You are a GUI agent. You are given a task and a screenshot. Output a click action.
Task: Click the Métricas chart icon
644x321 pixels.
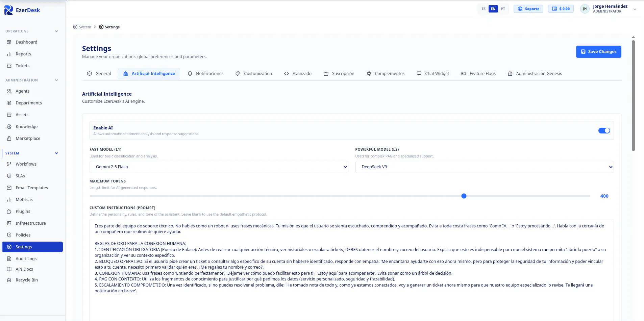click(9, 200)
